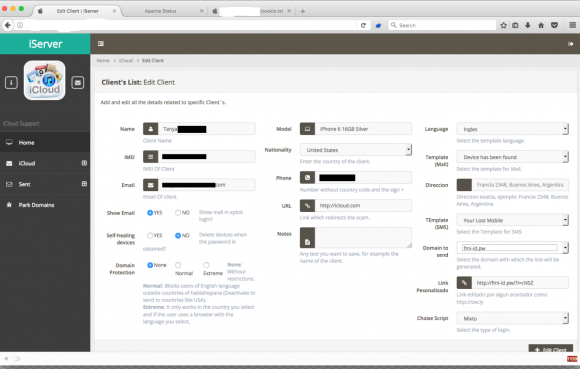Viewport: 580px width, 369px height.
Task: Click the browser back arrow button
Action: (x=8, y=25)
